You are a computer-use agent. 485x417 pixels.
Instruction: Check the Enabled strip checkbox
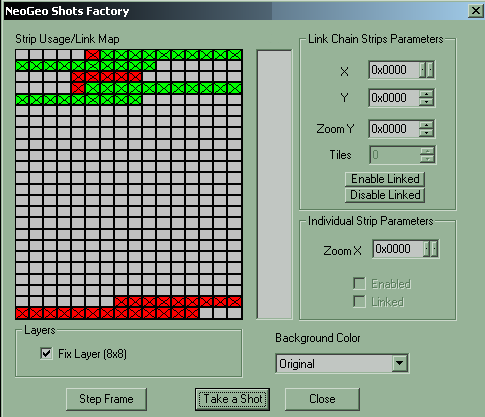tap(359, 284)
